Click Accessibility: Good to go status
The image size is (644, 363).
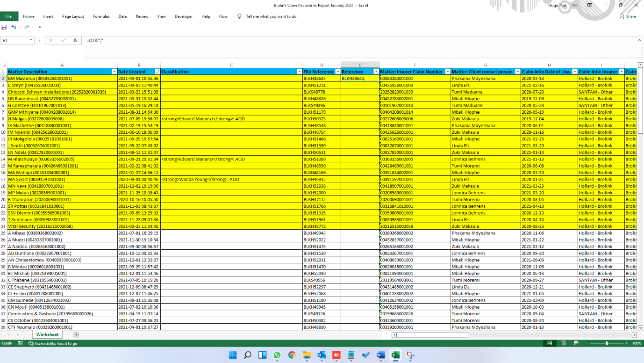pyautogui.click(x=53, y=343)
